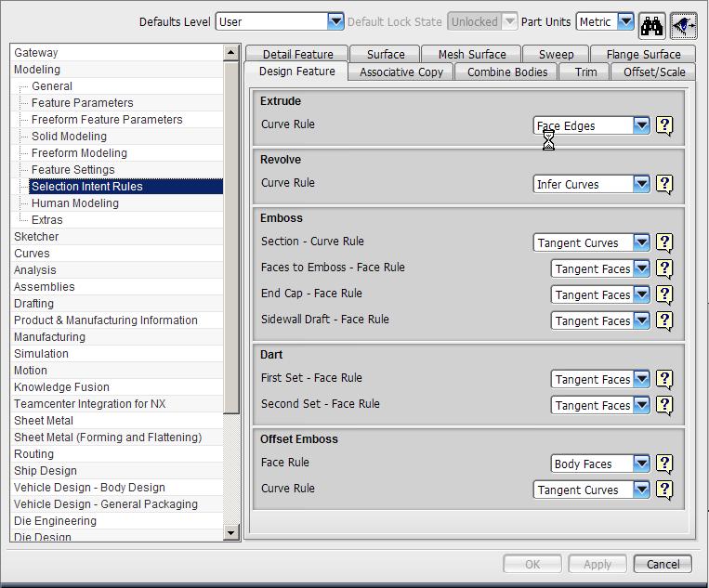709x588 pixels.
Task: Switch to the Mesh Surface tab
Action: point(472,54)
